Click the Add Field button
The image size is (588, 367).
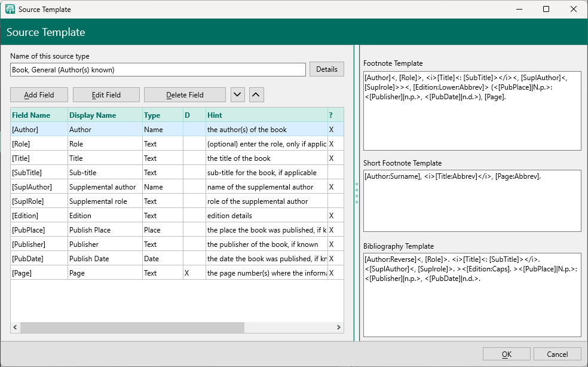pos(39,94)
